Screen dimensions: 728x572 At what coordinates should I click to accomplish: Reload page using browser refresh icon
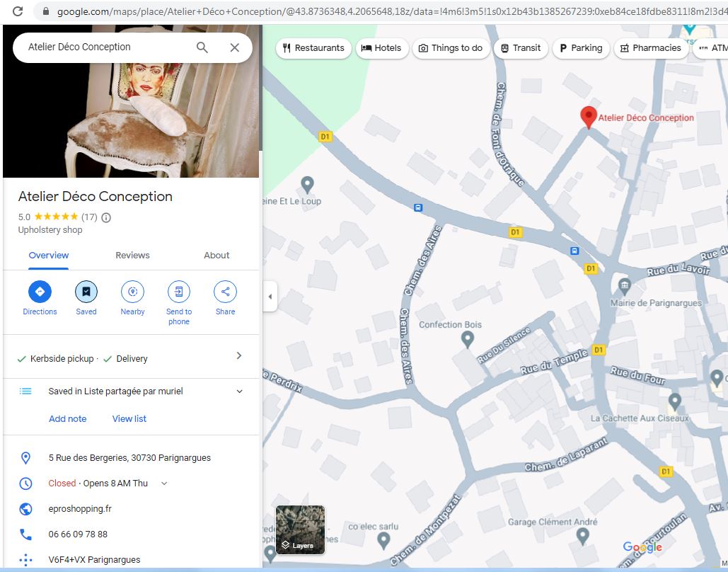(x=18, y=11)
